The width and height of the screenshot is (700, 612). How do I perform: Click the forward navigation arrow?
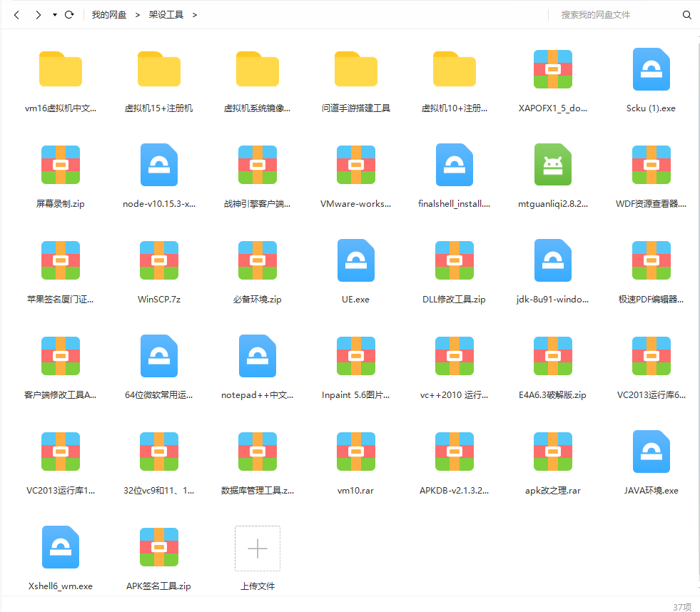click(38, 15)
